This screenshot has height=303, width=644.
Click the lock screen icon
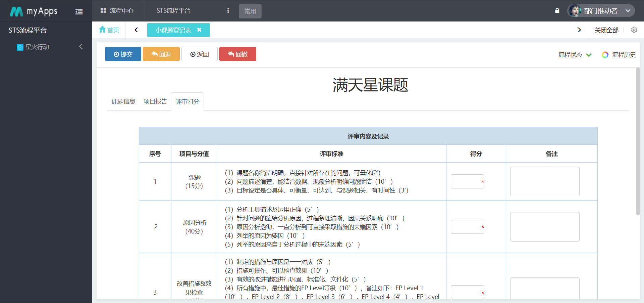click(x=557, y=11)
